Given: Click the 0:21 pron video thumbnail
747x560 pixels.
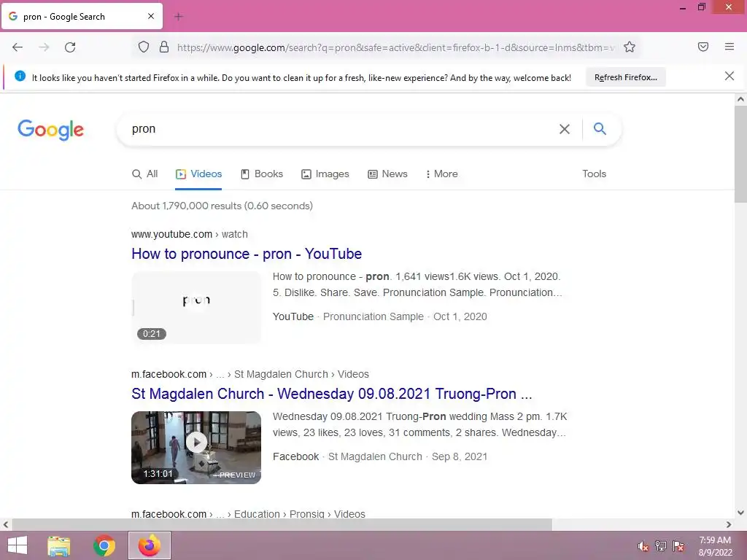Looking at the screenshot, I should pyautogui.click(x=196, y=308).
